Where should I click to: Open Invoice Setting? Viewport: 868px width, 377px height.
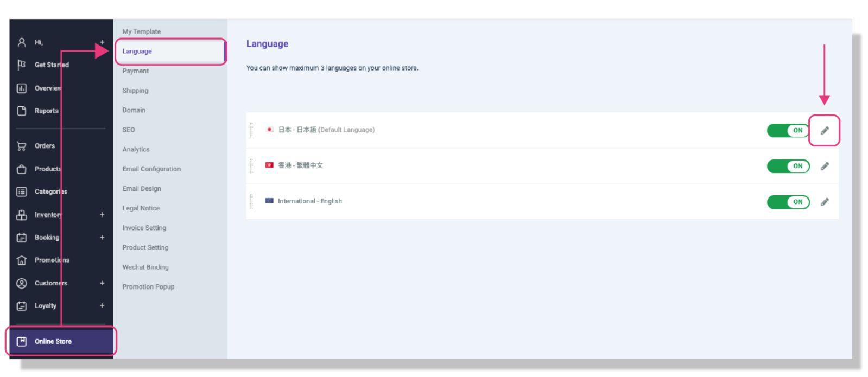point(144,228)
